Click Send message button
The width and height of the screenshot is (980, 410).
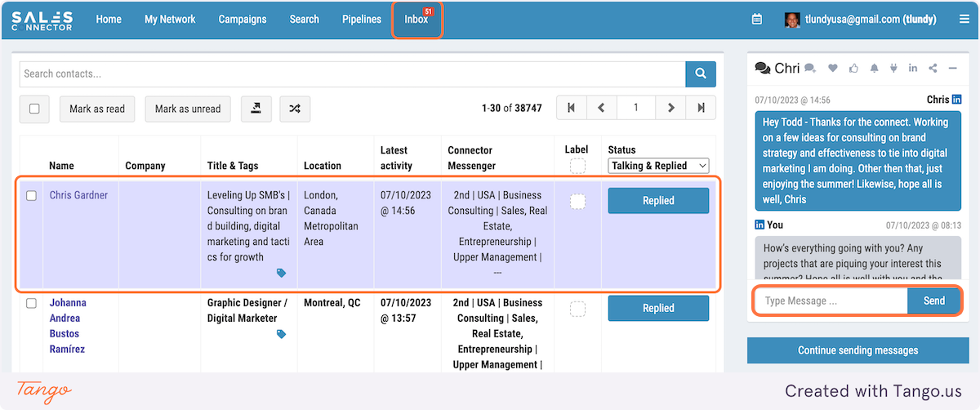pos(934,301)
